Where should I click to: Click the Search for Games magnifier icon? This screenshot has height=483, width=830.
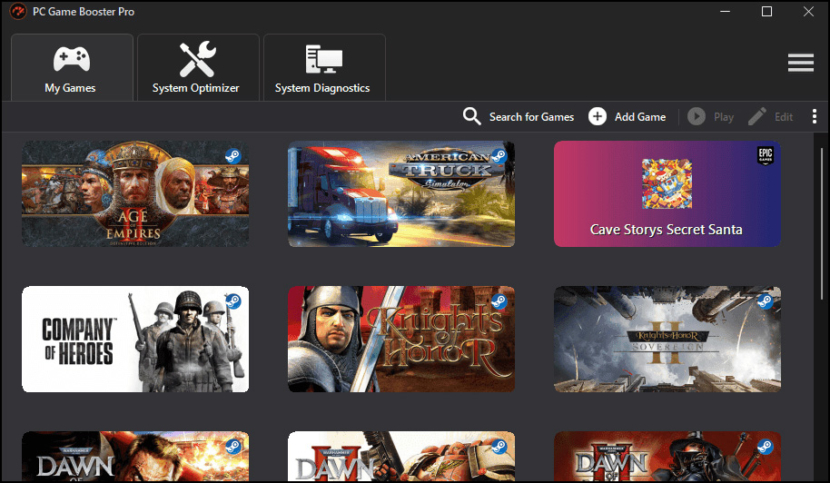click(471, 117)
